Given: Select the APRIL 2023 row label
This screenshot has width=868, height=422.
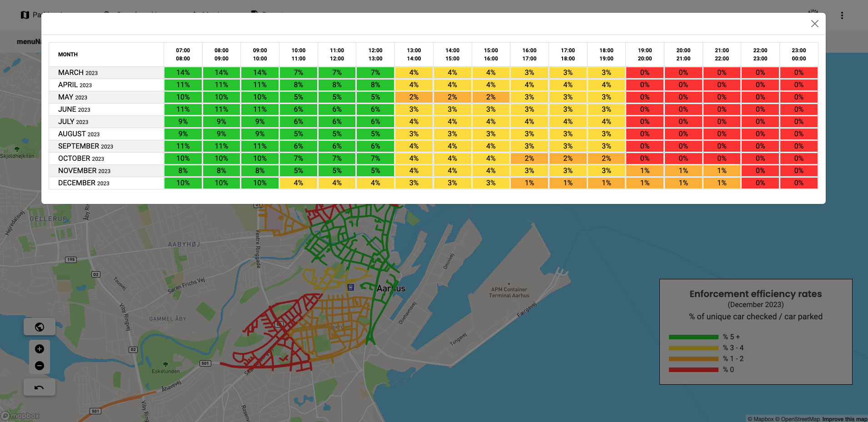Looking at the screenshot, I should coord(75,85).
